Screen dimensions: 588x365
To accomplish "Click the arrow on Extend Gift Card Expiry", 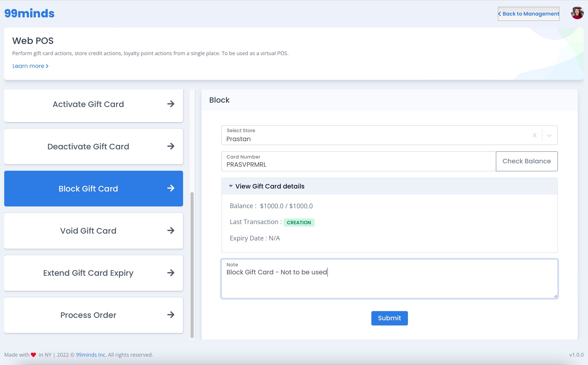I will 171,273.
